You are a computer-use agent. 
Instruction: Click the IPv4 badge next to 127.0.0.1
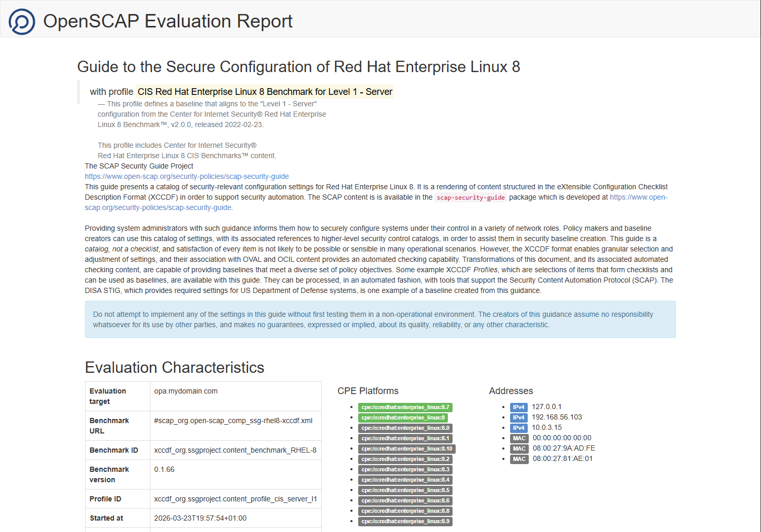coord(519,407)
